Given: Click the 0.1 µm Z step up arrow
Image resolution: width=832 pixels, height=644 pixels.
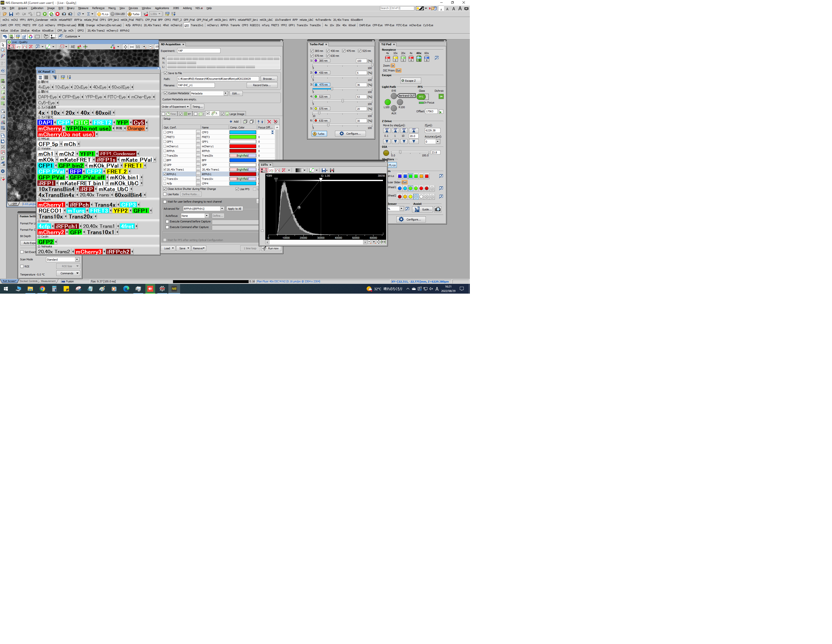Looking at the screenshot, I should 387,131.
